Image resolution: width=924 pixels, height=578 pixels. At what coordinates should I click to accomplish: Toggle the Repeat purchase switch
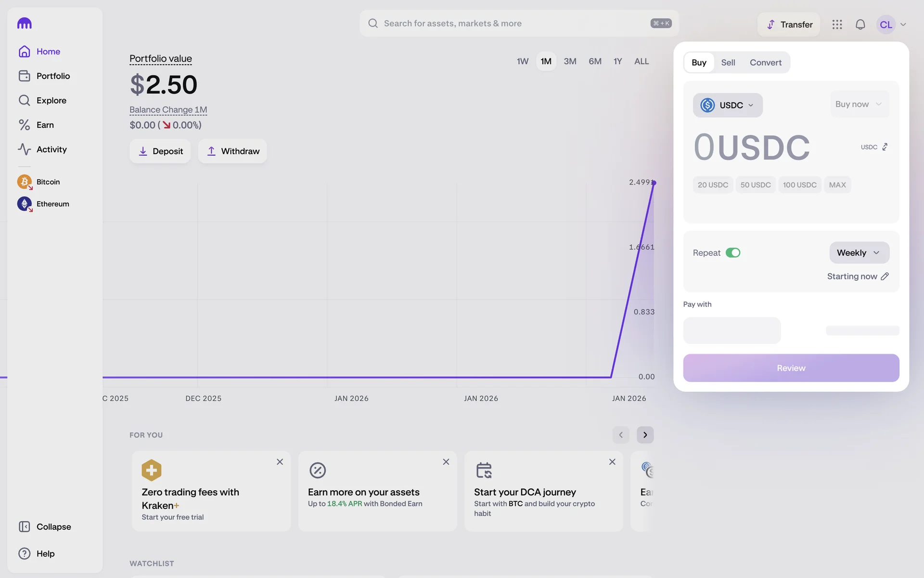732,253
